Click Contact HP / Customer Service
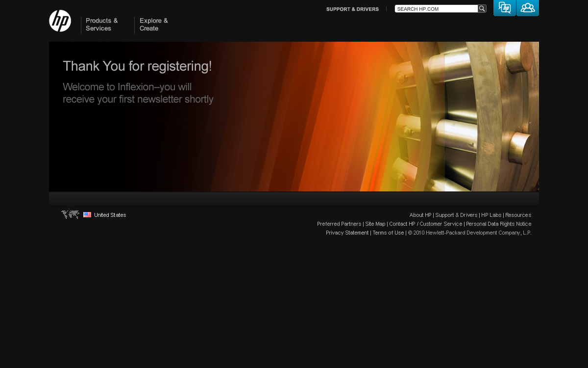Viewport: 588px width, 368px height. (425, 224)
